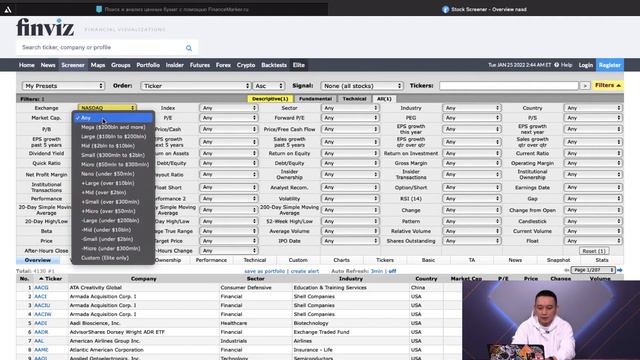Open Crypto in navigation bar

coord(246,65)
